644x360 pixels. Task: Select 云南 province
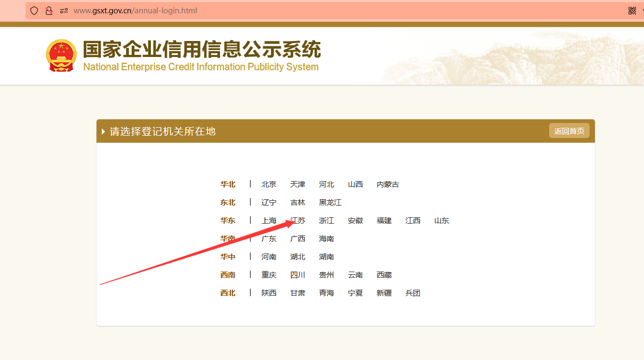click(356, 275)
